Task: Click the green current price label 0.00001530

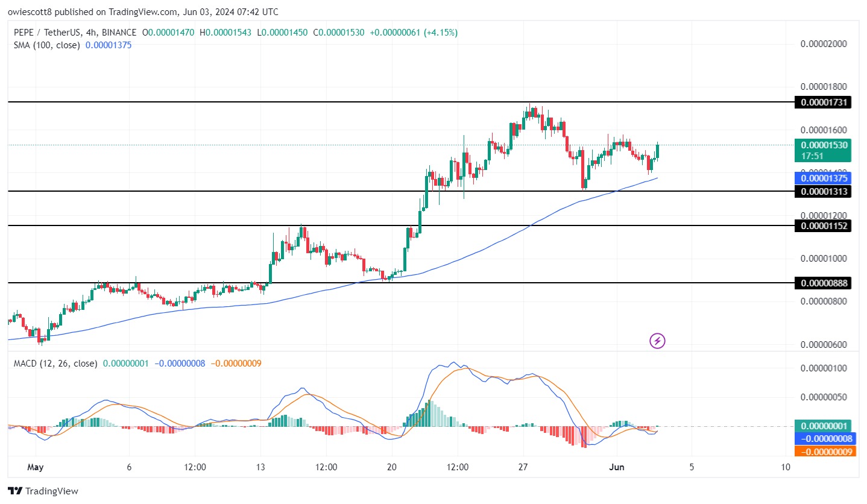Action: click(823, 150)
